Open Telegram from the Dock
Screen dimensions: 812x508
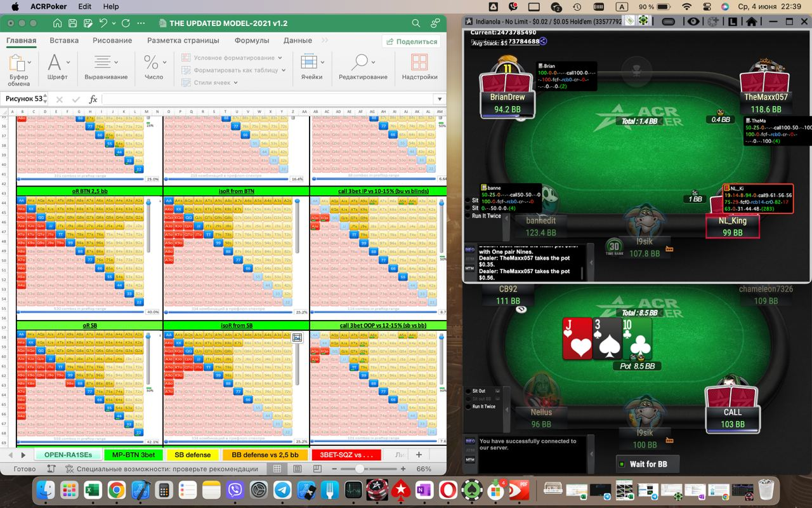(282, 490)
